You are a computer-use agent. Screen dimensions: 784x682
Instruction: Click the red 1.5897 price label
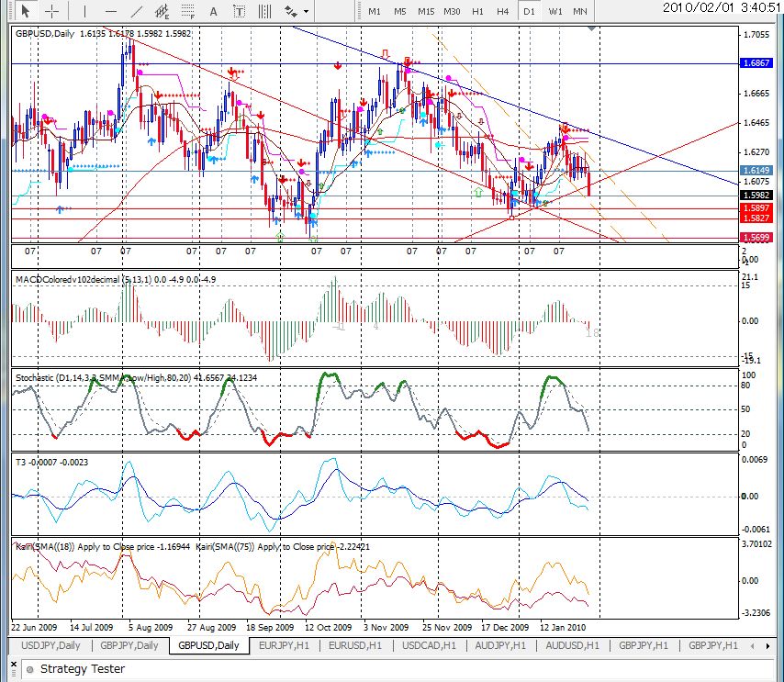click(756, 208)
